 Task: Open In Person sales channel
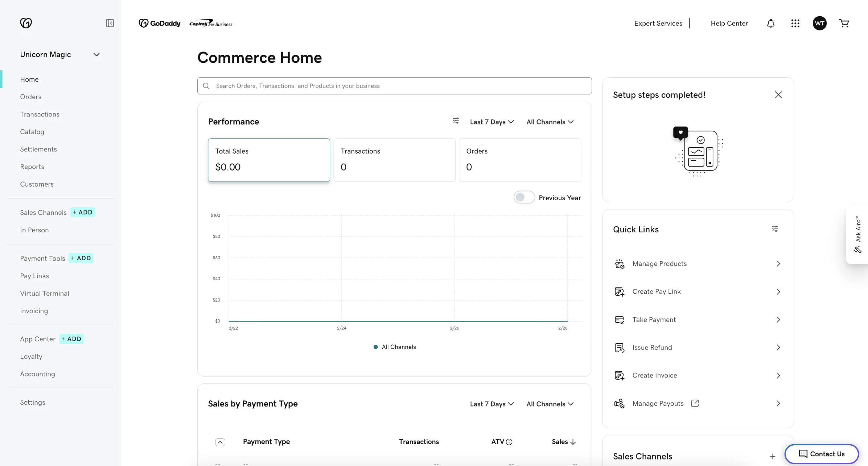point(34,230)
